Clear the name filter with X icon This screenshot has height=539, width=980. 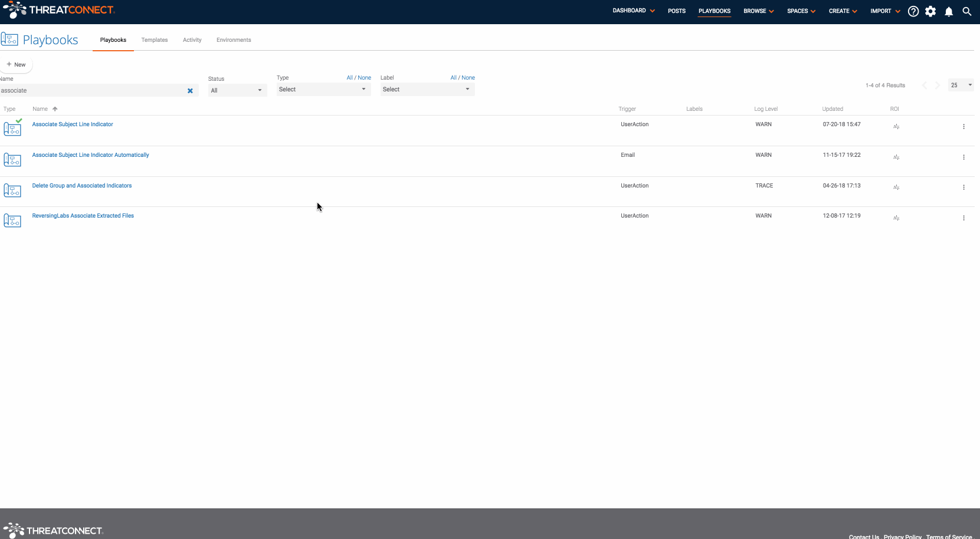coord(190,91)
